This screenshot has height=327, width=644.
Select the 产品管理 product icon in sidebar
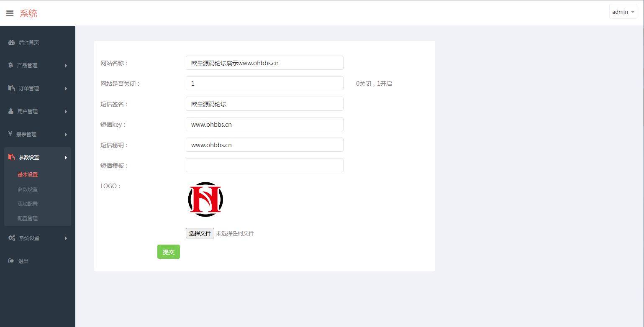11,65
